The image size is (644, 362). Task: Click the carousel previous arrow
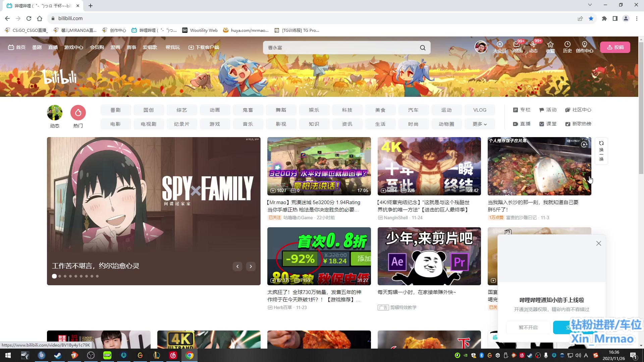click(237, 266)
